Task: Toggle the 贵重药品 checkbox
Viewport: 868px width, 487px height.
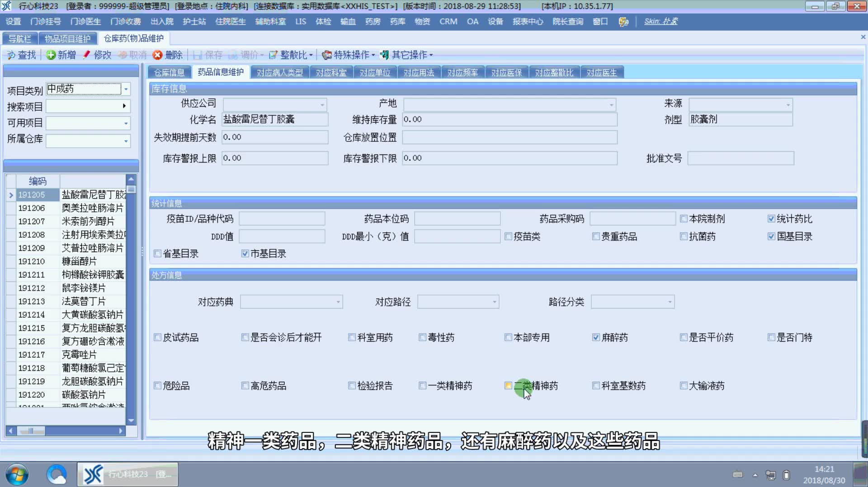Action: coord(596,236)
